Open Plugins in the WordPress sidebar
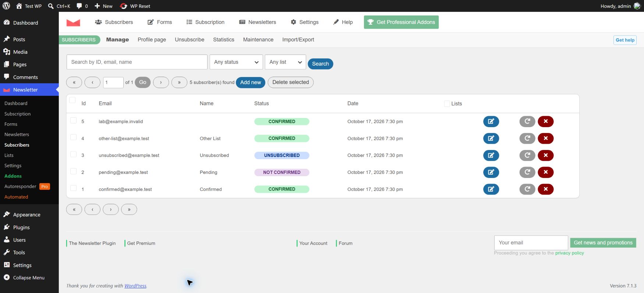This screenshot has height=293, width=644. 21,227
